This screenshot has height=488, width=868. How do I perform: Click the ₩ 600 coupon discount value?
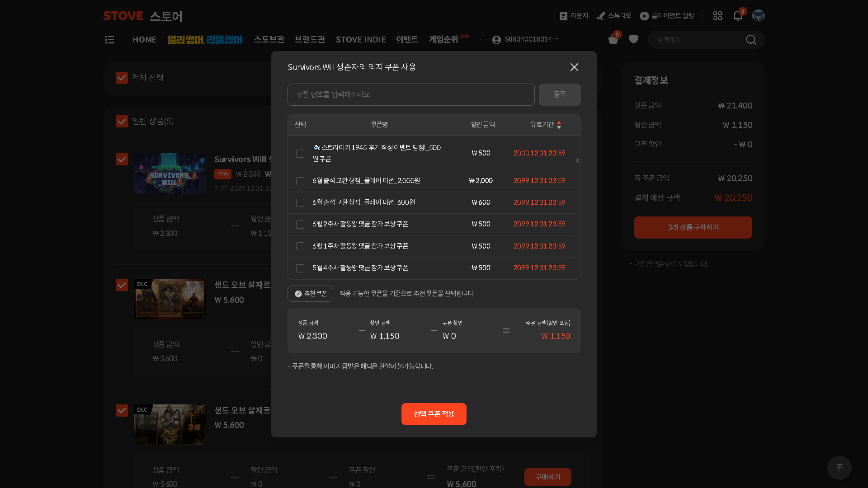click(x=481, y=202)
